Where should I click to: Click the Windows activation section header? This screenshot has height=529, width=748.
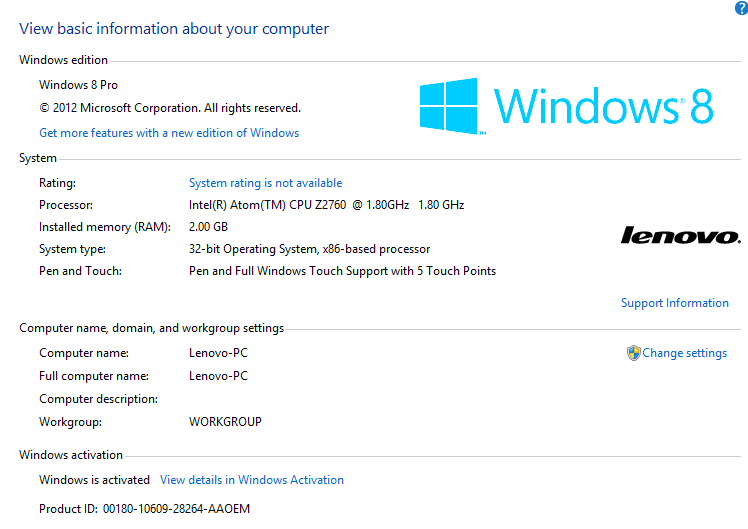(71, 455)
